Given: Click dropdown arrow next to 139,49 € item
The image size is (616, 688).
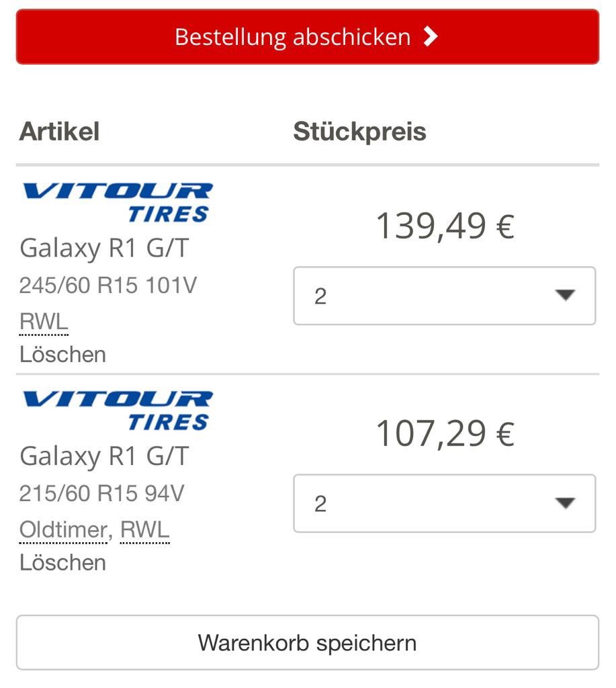Looking at the screenshot, I should 565,295.
